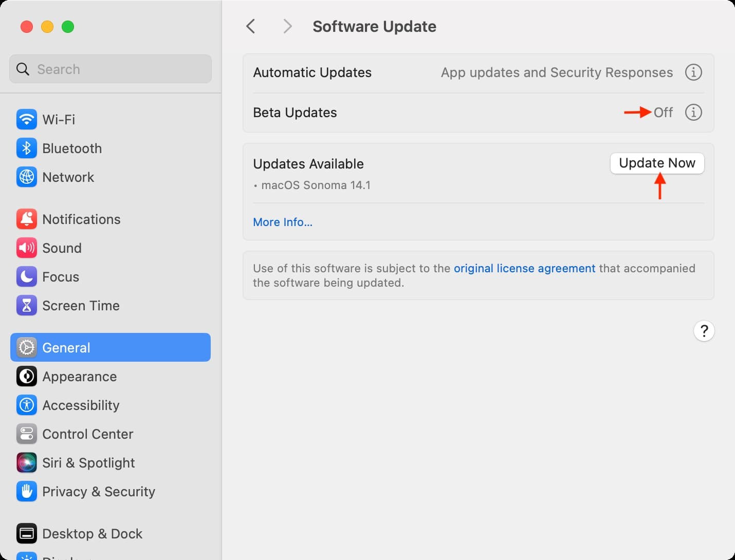Open Sound settings from the sidebar

(62, 248)
